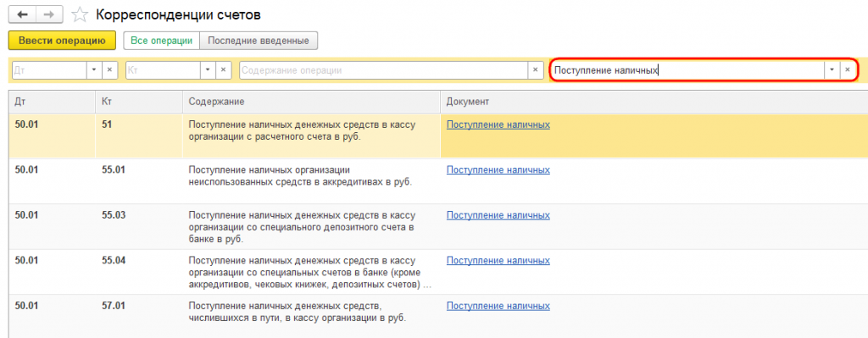The image size is (868, 338).
Task: Click into the Содержание операции search field
Action: click(384, 70)
